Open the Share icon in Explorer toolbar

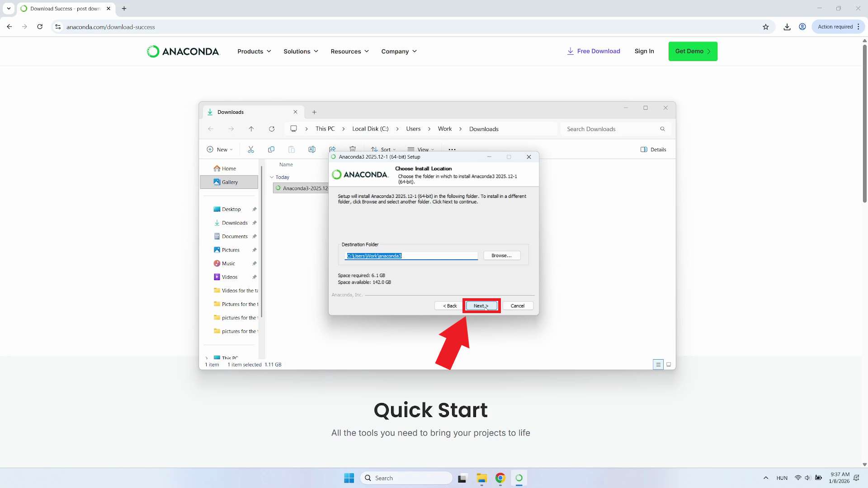coord(332,148)
